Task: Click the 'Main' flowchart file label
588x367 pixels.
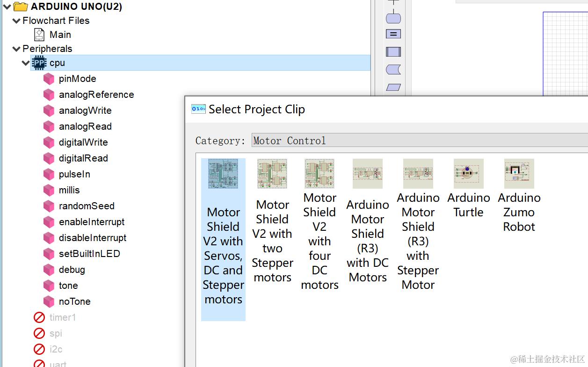Action: pos(60,35)
